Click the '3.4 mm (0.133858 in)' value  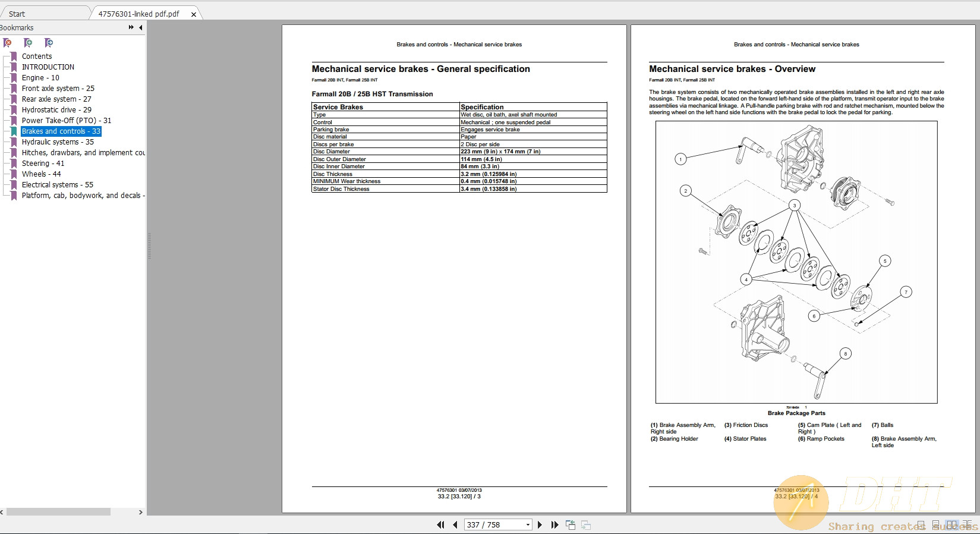[489, 189]
